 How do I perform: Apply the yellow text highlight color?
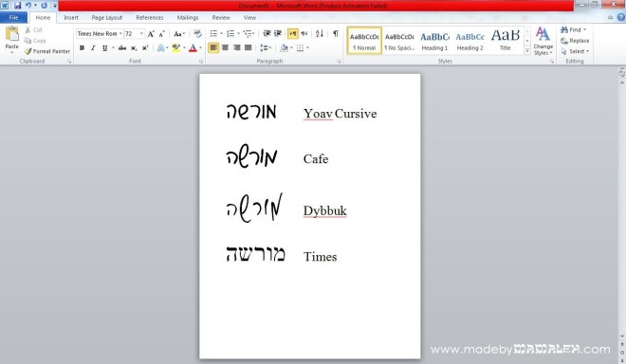175,48
